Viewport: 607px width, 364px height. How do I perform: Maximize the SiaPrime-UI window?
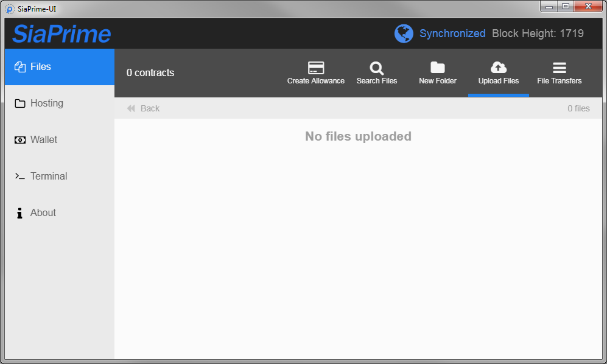click(566, 6)
